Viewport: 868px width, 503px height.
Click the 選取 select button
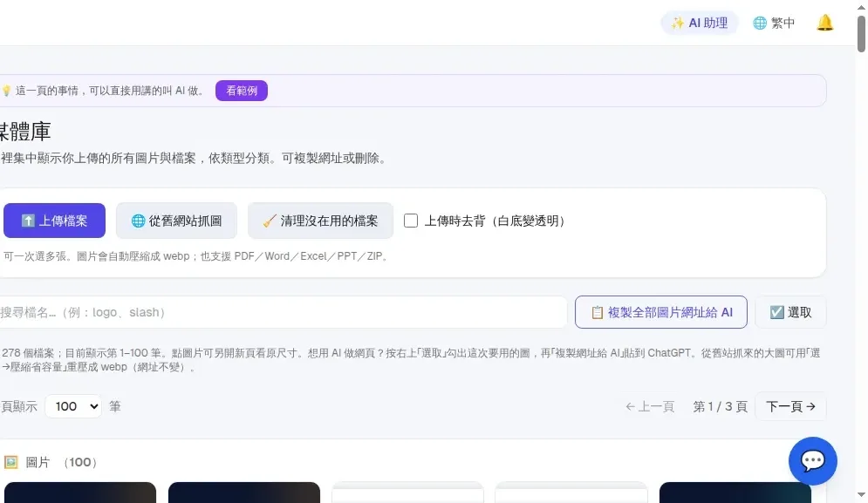[x=790, y=312]
